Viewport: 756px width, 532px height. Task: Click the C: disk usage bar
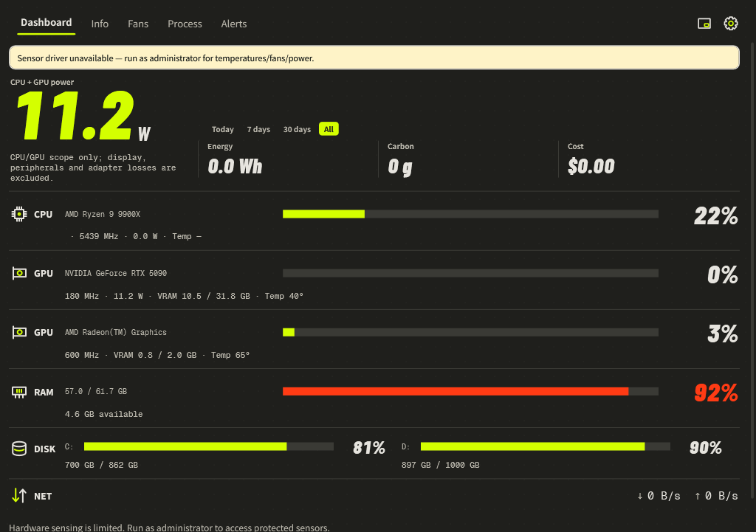[209, 446]
